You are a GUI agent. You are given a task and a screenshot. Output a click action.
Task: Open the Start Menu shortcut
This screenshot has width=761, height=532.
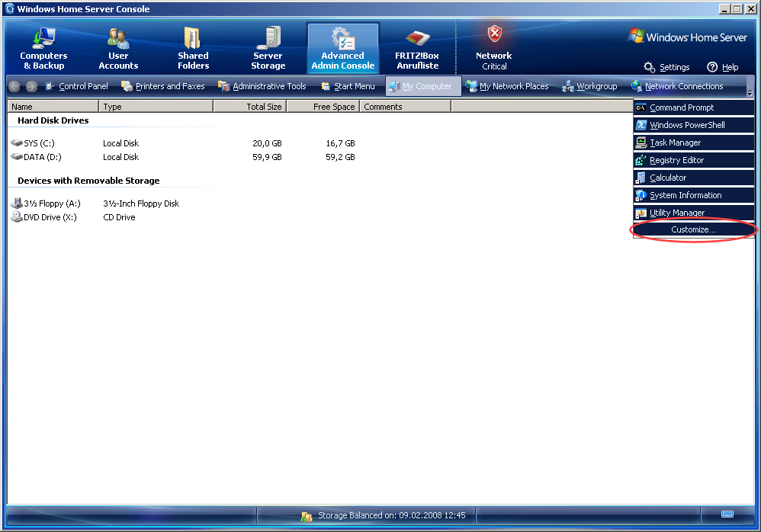(x=348, y=86)
